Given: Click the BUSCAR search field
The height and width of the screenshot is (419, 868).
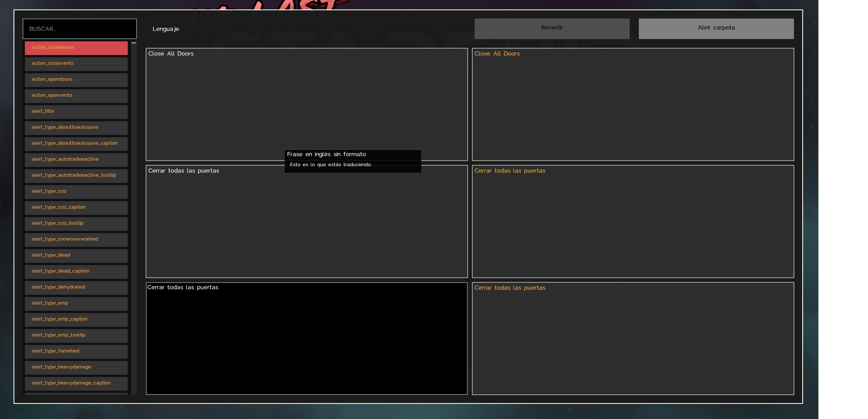Looking at the screenshot, I should point(80,29).
